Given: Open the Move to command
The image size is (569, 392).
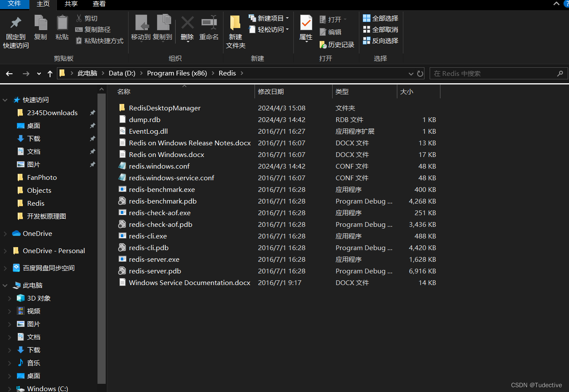Looking at the screenshot, I should coord(141,28).
